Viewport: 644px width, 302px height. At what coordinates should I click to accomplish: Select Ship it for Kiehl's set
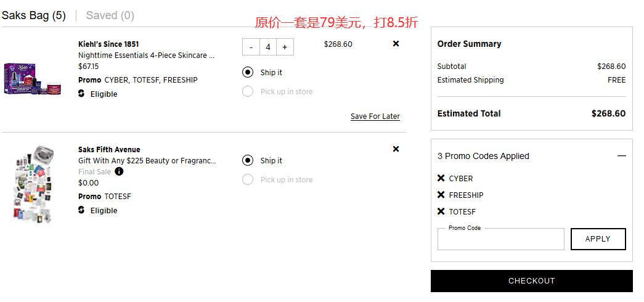[x=248, y=72]
